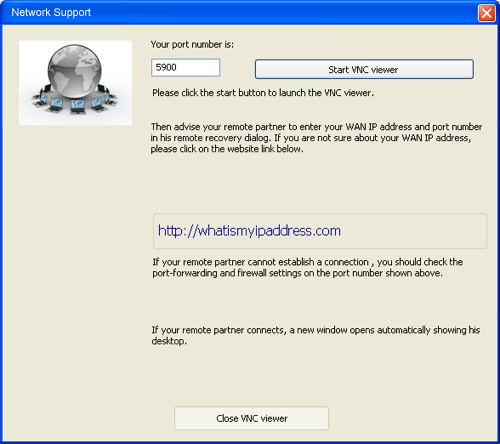Click the word 'desktop.' at the paragraph end
This screenshot has height=444, width=500.
(x=169, y=341)
